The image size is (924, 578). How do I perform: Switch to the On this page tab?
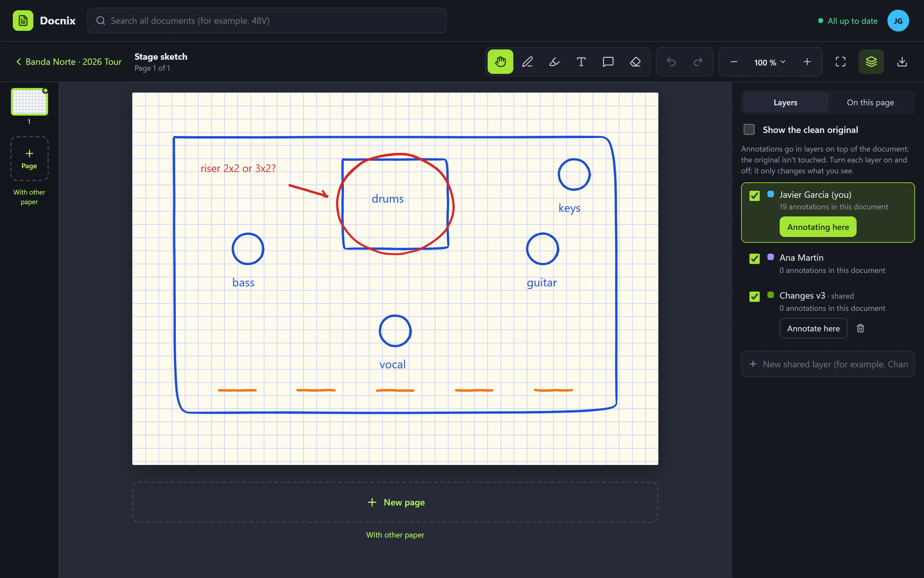point(870,102)
